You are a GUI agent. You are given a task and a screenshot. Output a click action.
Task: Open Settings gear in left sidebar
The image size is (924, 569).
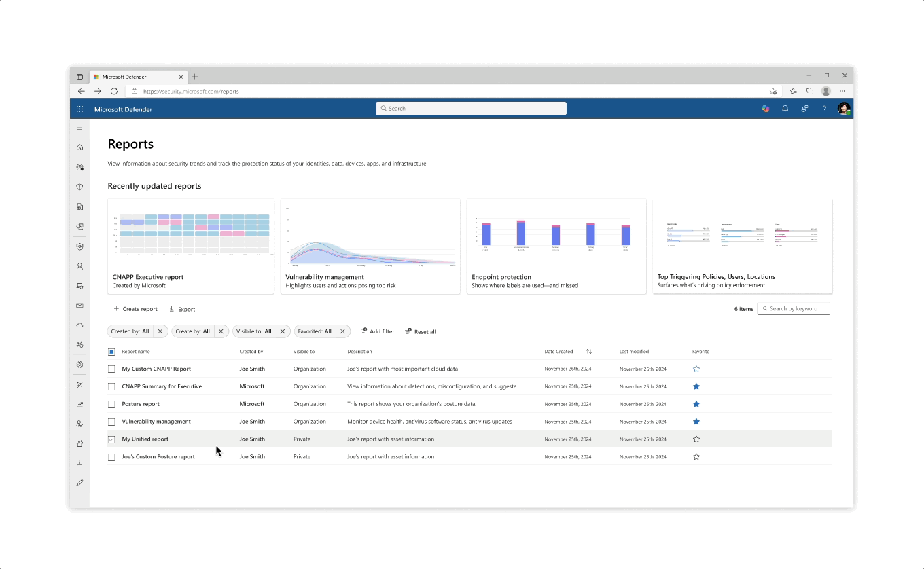[x=79, y=365]
